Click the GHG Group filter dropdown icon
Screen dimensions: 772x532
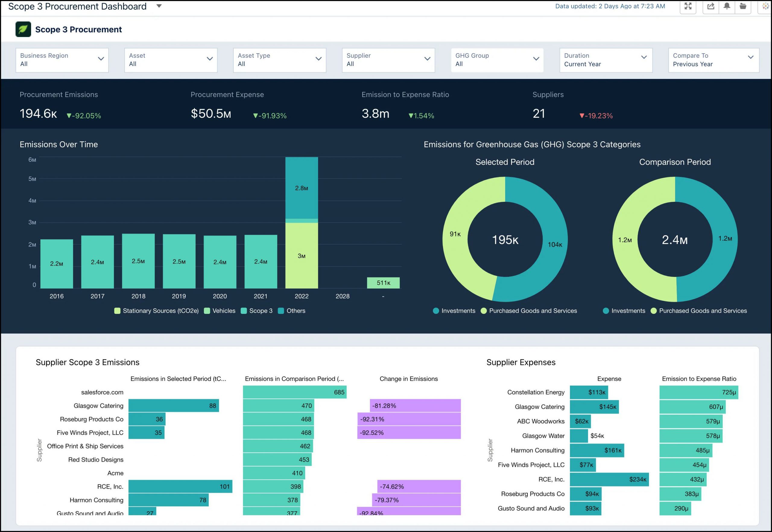pyautogui.click(x=535, y=58)
